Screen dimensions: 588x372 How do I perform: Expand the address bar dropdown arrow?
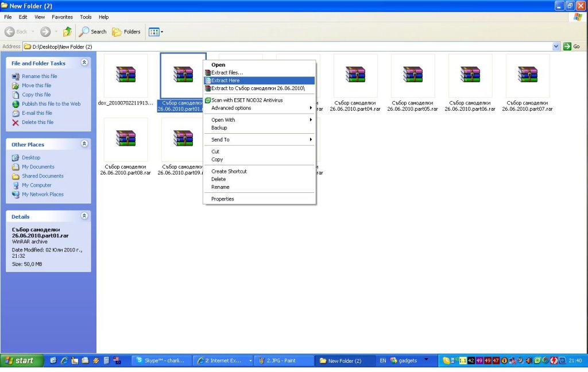tap(556, 46)
